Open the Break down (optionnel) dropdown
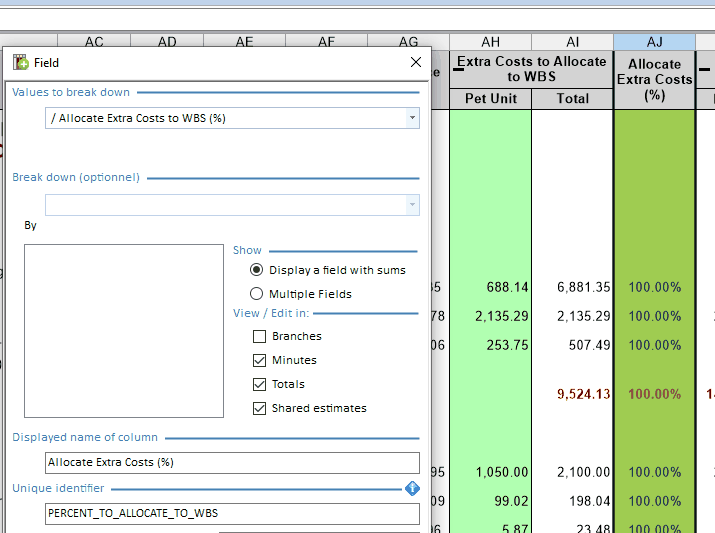 tap(412, 205)
